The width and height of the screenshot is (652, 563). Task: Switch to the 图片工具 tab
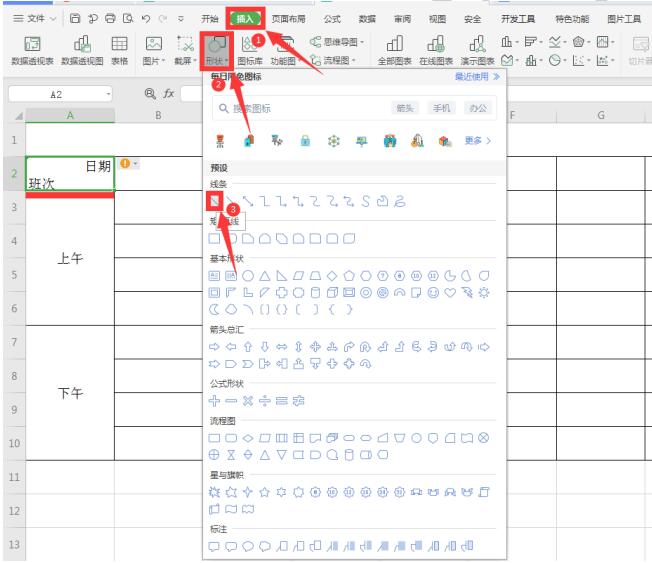624,19
